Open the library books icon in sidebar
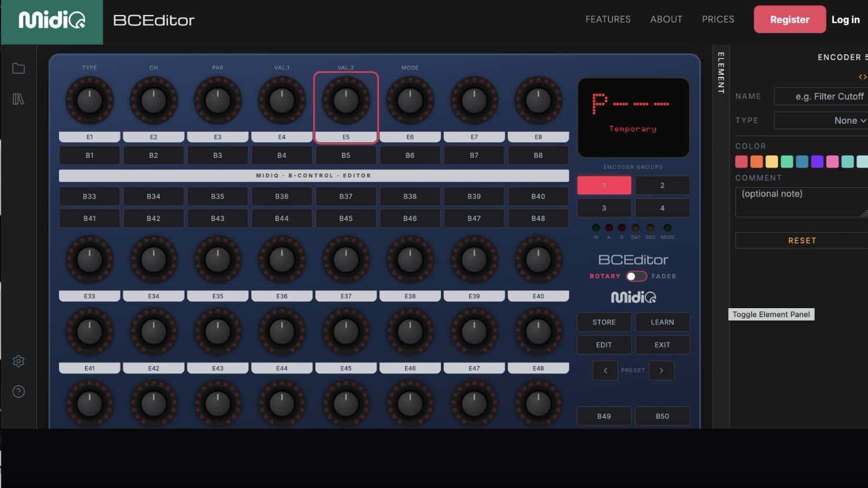The height and width of the screenshot is (488, 868). coord(19,99)
